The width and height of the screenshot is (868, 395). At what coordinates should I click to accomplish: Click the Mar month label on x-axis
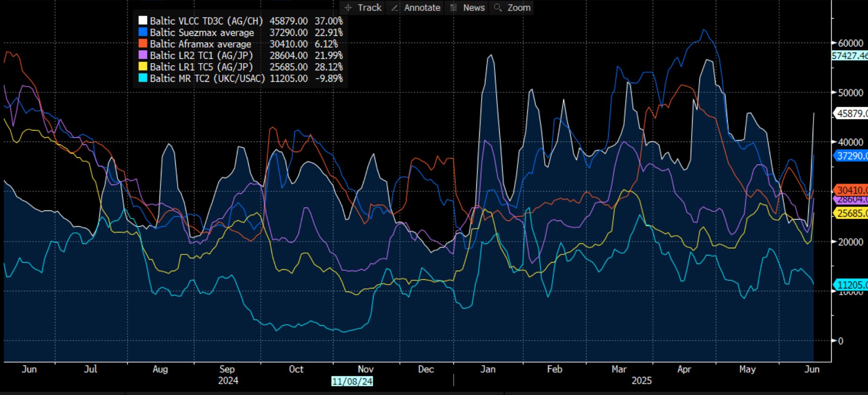619,369
